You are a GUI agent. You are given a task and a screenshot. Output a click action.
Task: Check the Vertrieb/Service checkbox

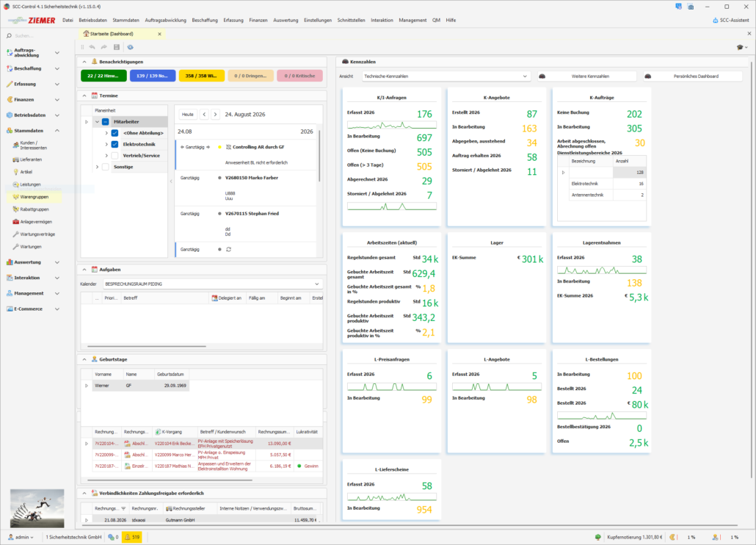115,155
